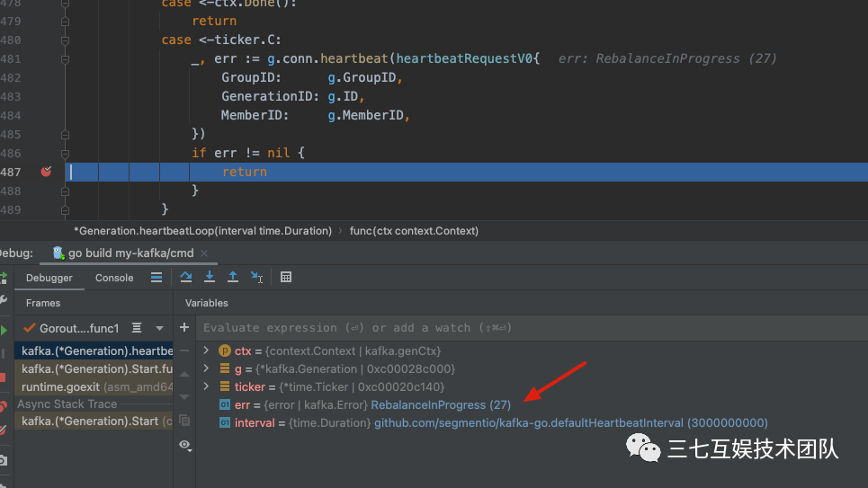Click the heartbeatRequestV0 type in code

(x=464, y=58)
